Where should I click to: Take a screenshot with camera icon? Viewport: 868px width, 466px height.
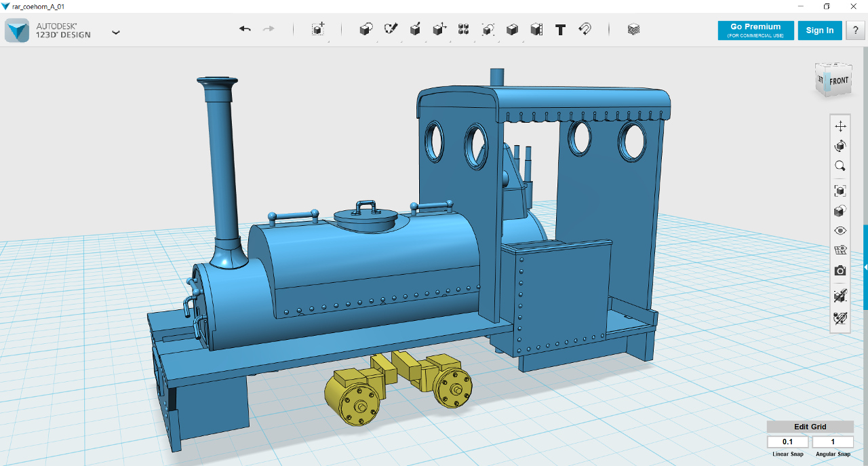[x=840, y=270]
